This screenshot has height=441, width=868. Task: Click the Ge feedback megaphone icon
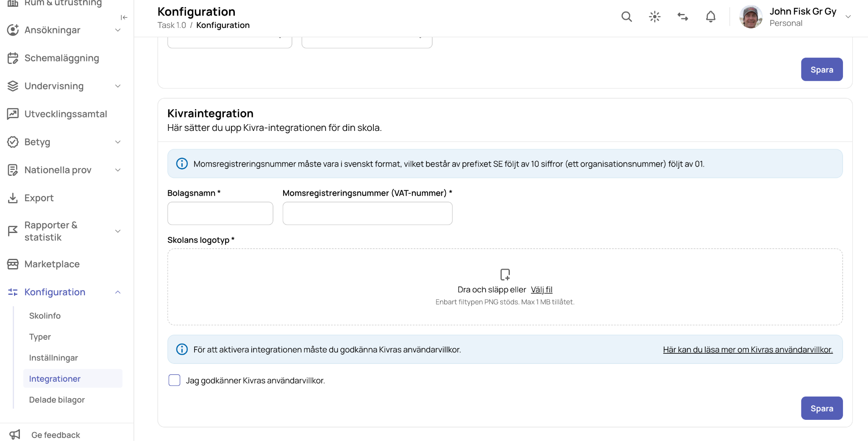coord(15,435)
